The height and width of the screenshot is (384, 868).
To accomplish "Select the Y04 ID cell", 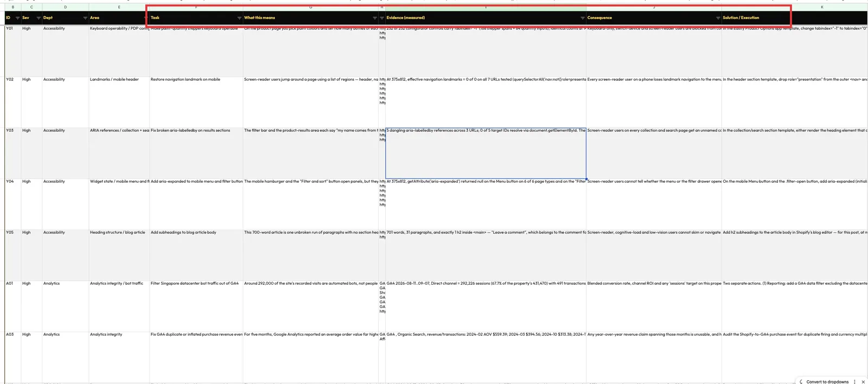I will click(13, 204).
